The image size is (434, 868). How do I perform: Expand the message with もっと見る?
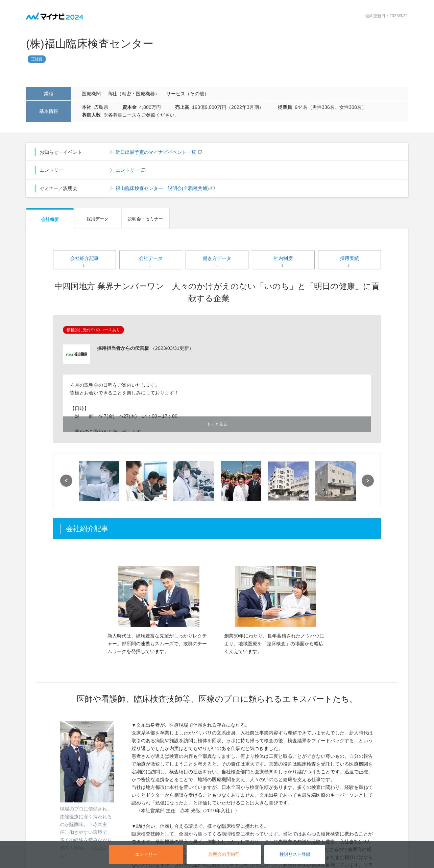click(217, 424)
